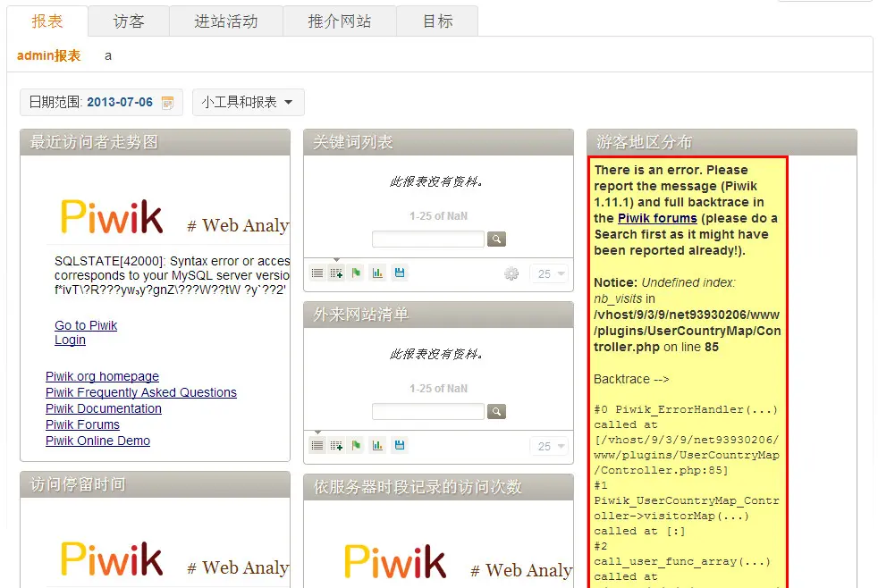Viewport: 878px width, 588px height.
Task: Click the 游客地区分布 widget title bar
Action: pos(722,142)
